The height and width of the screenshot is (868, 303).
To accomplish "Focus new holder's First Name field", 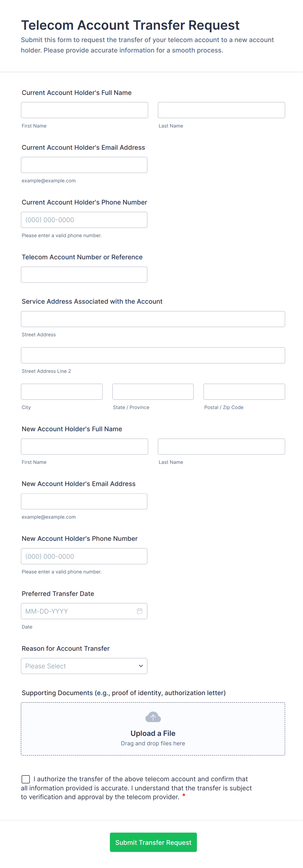I will coord(84,447).
